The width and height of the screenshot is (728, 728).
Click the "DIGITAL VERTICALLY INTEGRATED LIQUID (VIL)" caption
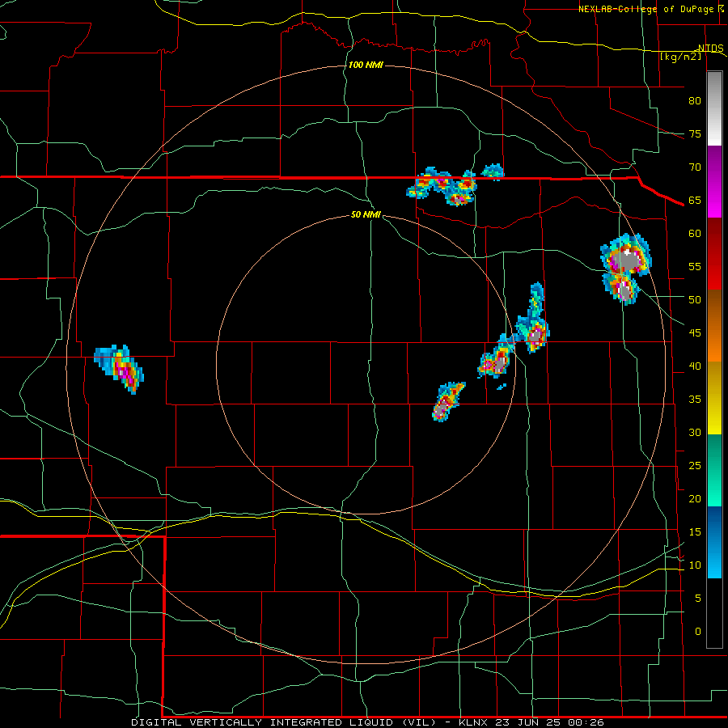[285, 722]
